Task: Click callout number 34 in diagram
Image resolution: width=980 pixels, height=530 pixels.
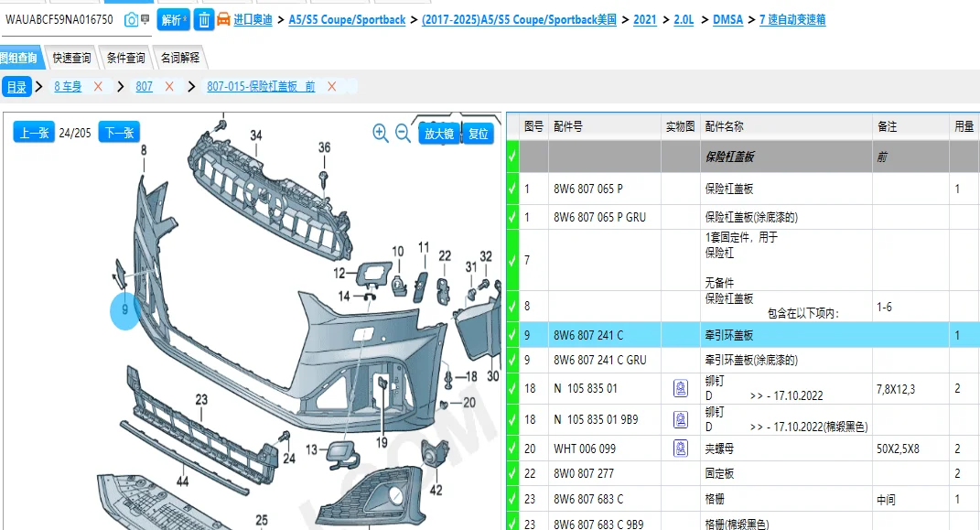Action: 256,135
